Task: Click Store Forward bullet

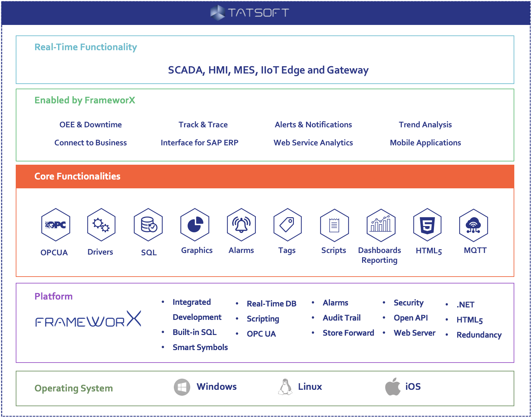Action: point(348,333)
